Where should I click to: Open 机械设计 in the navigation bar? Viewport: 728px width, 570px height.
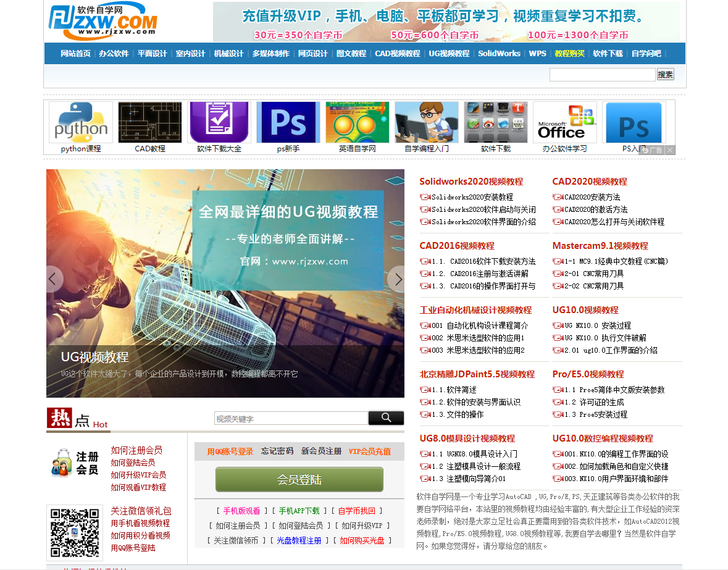228,54
